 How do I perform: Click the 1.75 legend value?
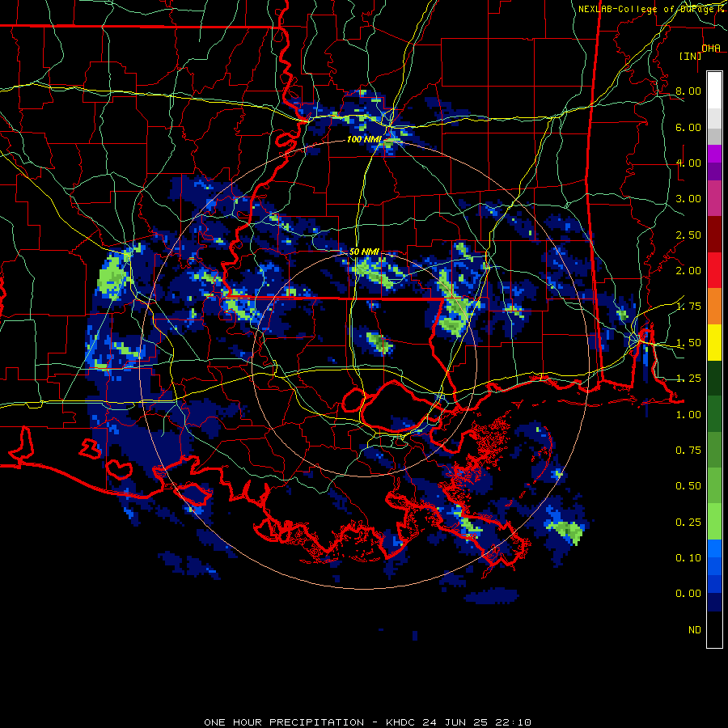(688, 307)
